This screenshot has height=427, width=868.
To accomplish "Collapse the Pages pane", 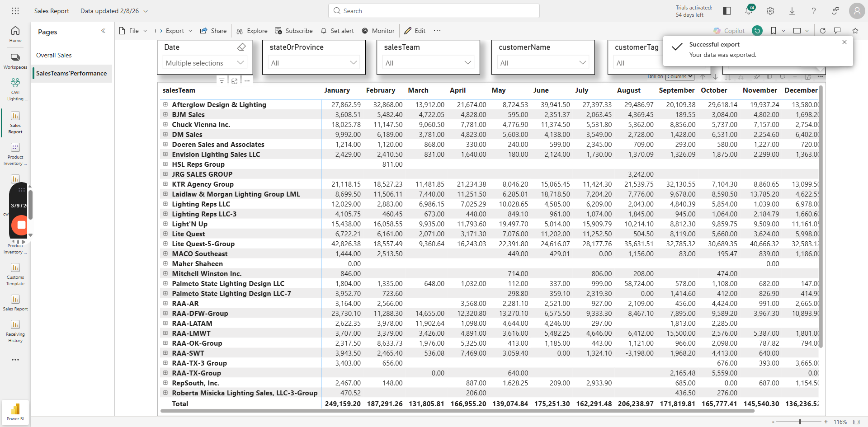I will click(103, 31).
